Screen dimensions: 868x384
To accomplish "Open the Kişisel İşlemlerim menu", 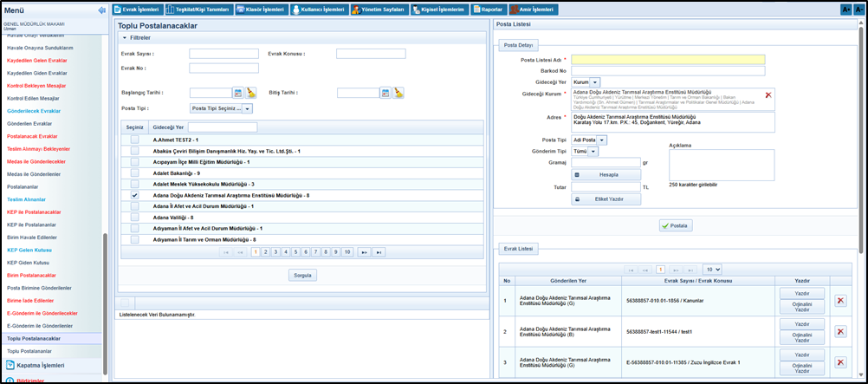I will tap(441, 10).
